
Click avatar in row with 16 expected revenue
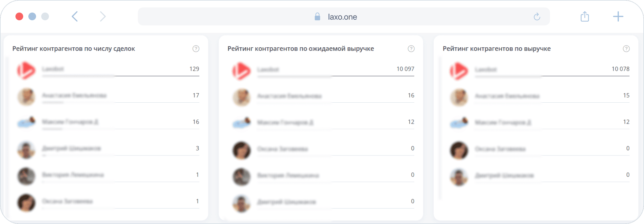tap(241, 97)
